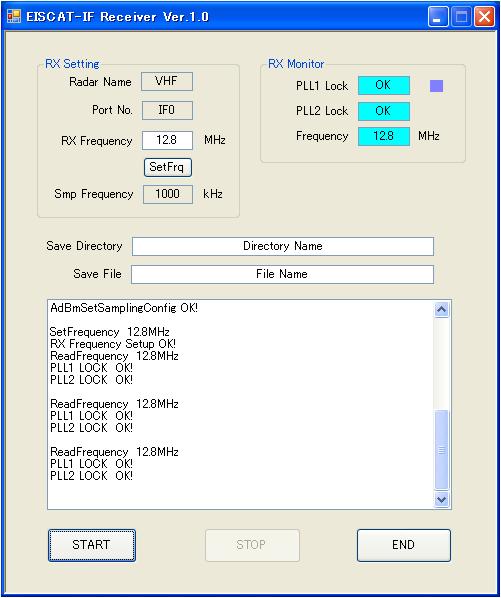
Task: Click the 'Smp Frequency' label
Action: tap(94, 194)
